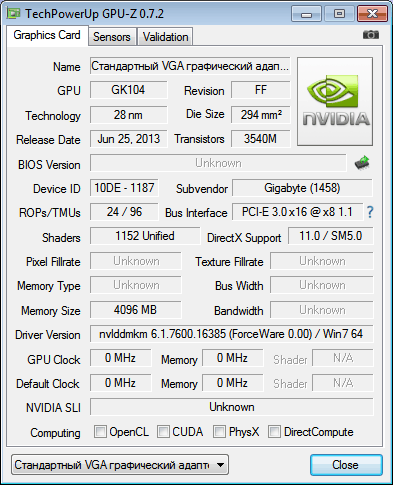The height and width of the screenshot is (485, 393).
Task: Click the Default Clock 0 MHz field
Action: coord(120,383)
